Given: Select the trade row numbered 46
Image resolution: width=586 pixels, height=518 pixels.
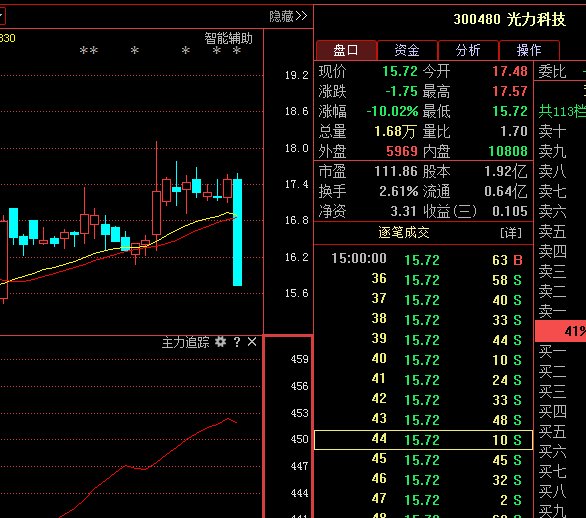Looking at the screenshot, I should pyautogui.click(x=423, y=480).
